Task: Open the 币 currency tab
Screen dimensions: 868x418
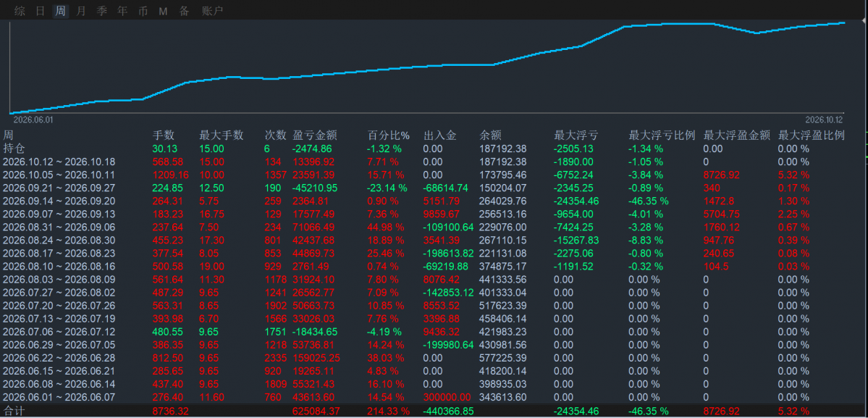Action: click(143, 11)
